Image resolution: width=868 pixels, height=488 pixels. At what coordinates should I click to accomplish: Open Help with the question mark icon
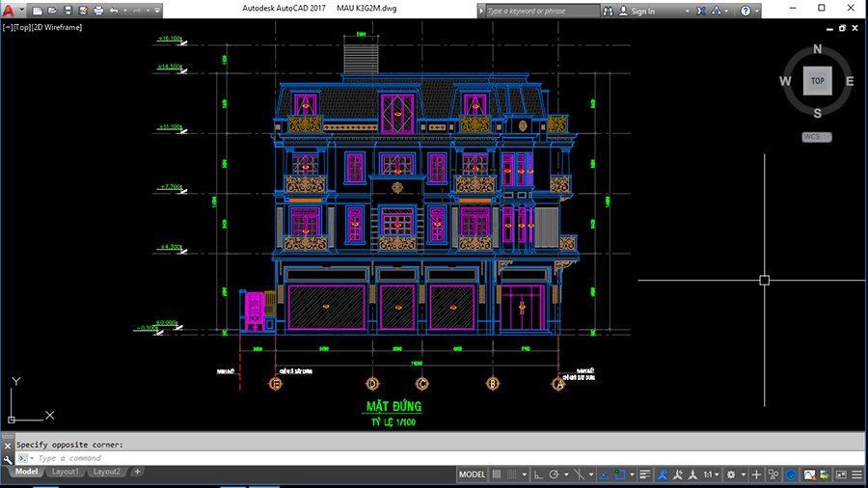tap(746, 11)
